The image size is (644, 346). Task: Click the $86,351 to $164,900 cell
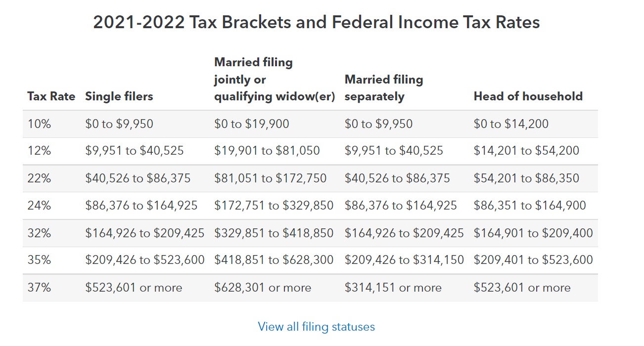tap(529, 205)
